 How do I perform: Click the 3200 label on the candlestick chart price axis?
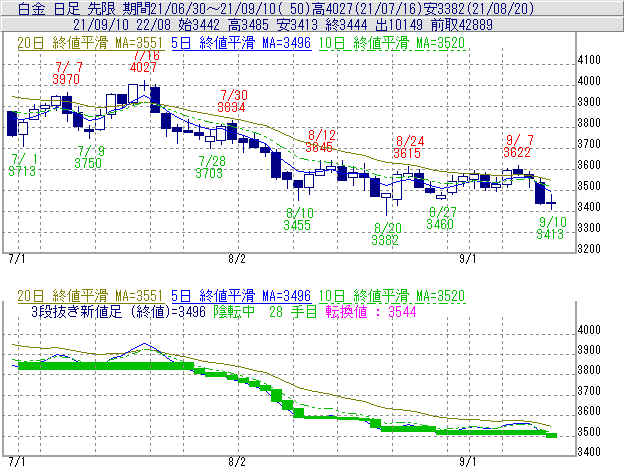[x=589, y=249]
